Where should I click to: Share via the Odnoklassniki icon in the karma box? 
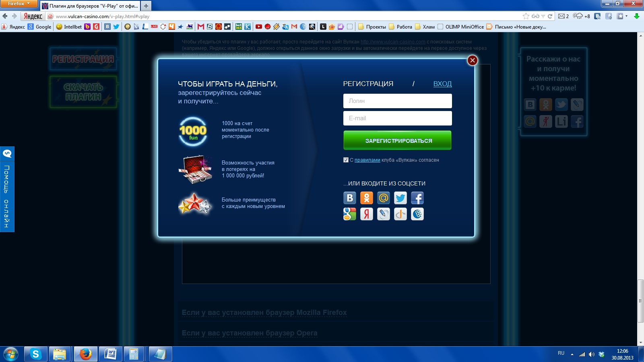pyautogui.click(x=545, y=105)
